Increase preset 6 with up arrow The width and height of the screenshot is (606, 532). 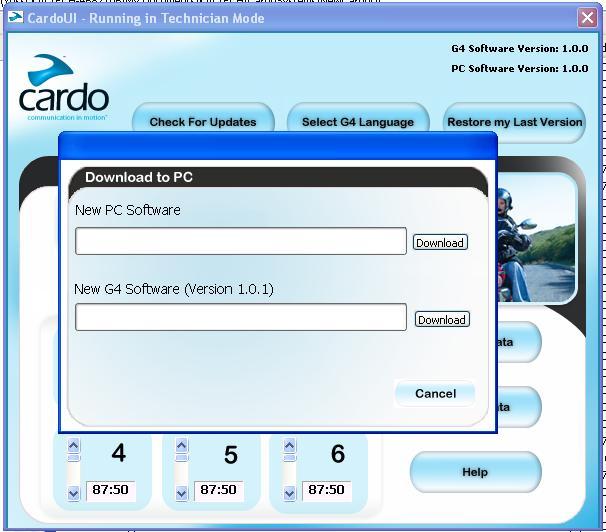289,446
